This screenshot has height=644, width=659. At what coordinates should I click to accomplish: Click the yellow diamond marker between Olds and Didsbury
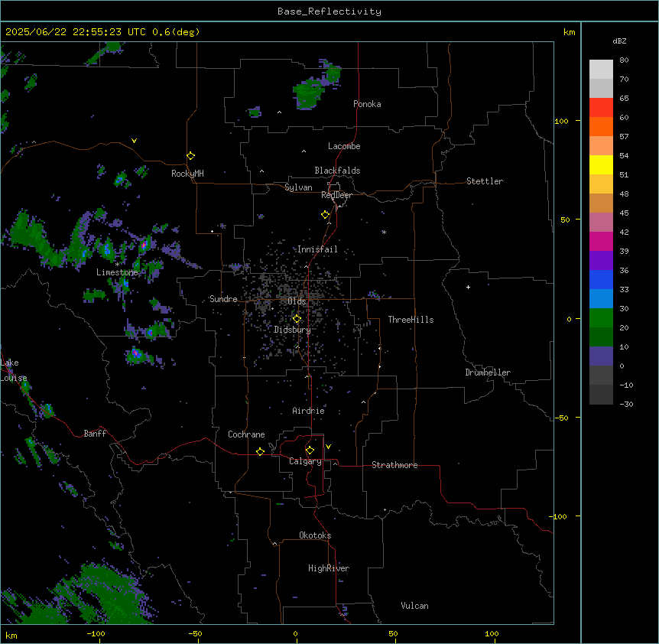pyautogui.click(x=297, y=319)
